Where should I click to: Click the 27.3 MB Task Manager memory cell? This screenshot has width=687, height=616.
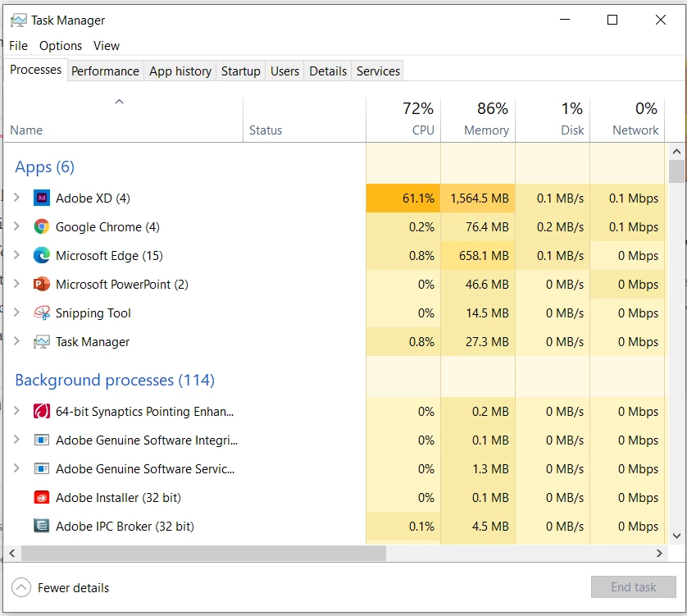click(478, 341)
